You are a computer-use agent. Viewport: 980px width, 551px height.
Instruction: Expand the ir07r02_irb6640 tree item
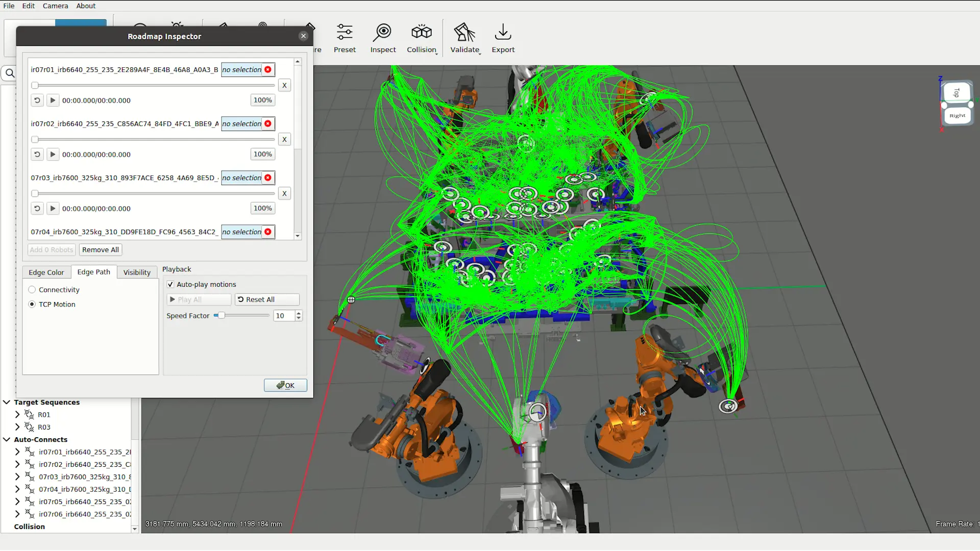17,464
